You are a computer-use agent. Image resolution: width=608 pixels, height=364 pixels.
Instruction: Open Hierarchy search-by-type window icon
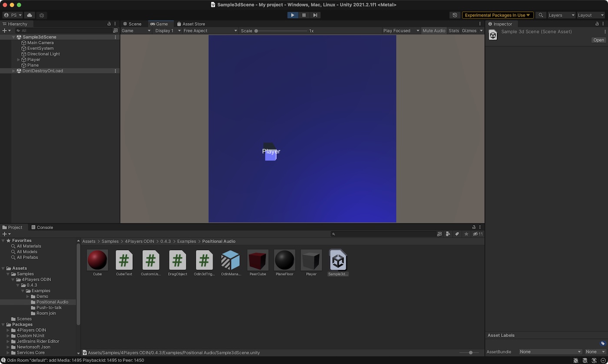[x=115, y=31]
